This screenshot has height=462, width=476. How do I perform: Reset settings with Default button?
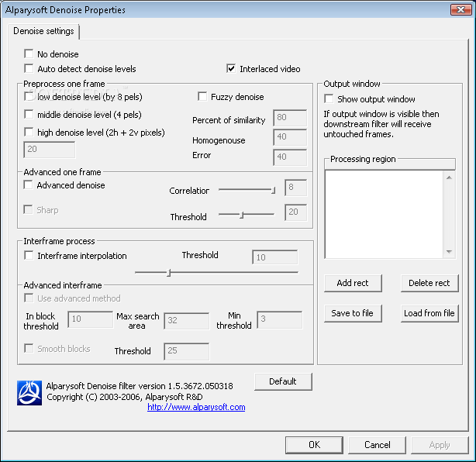[x=283, y=381]
